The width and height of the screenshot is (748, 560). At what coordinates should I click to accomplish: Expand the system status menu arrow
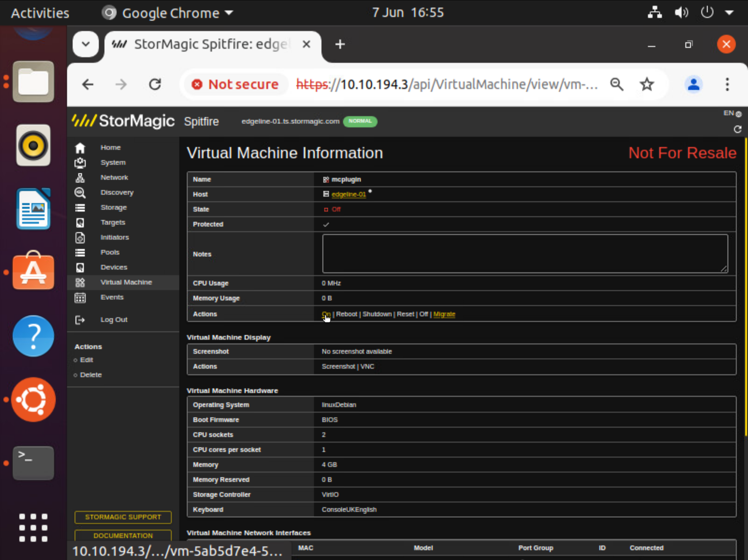point(729,13)
